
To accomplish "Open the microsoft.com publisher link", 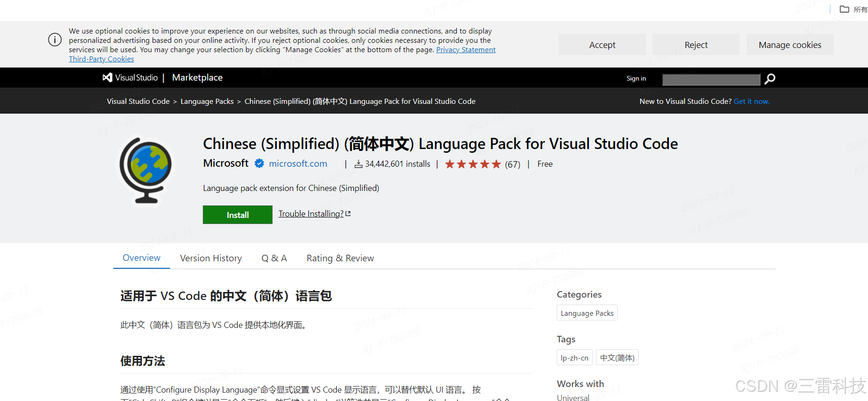I will coord(298,163).
